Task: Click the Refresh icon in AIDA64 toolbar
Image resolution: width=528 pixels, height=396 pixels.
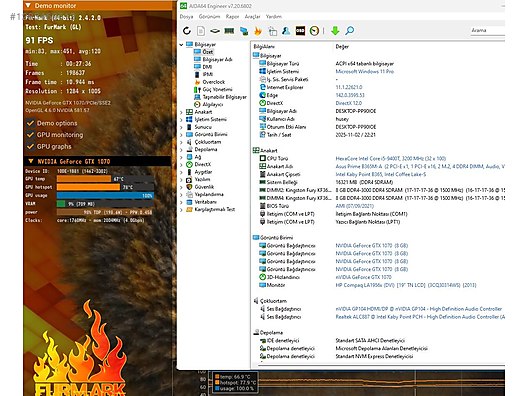Action: pos(187,31)
